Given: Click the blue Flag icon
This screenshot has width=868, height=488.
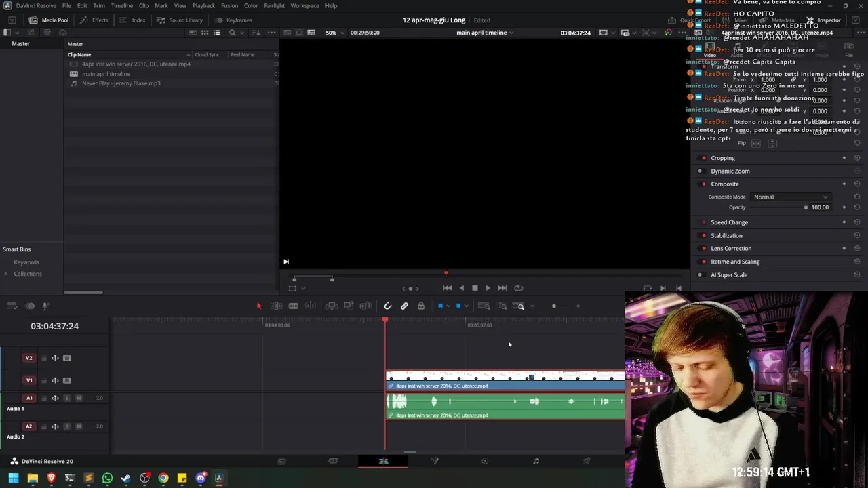Looking at the screenshot, I should 440,306.
